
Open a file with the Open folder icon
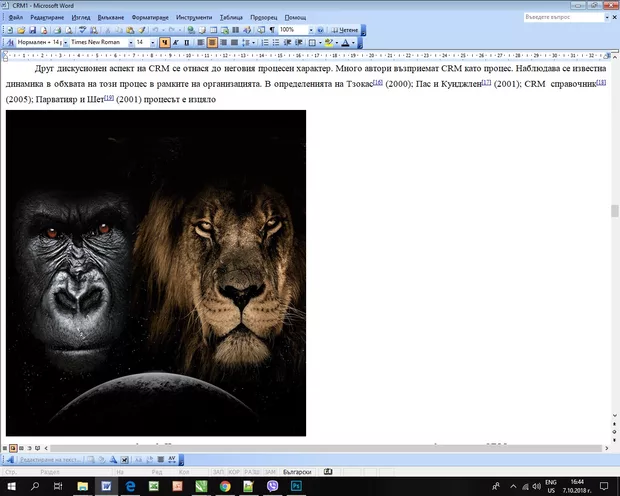pos(21,30)
